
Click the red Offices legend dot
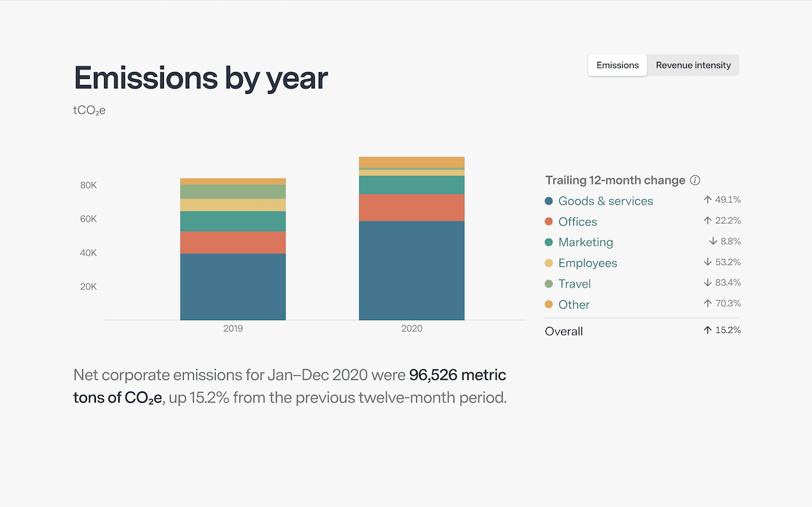pos(549,222)
